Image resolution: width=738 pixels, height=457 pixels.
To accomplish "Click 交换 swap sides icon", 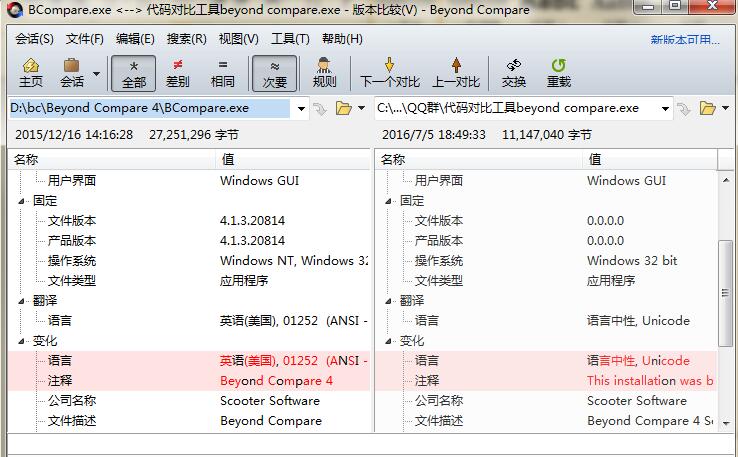I will [x=513, y=73].
